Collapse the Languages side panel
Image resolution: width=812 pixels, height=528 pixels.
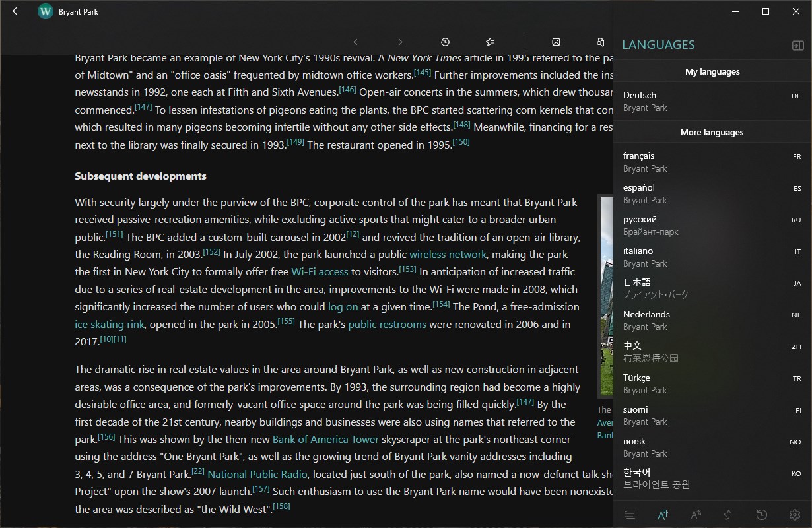click(x=798, y=45)
